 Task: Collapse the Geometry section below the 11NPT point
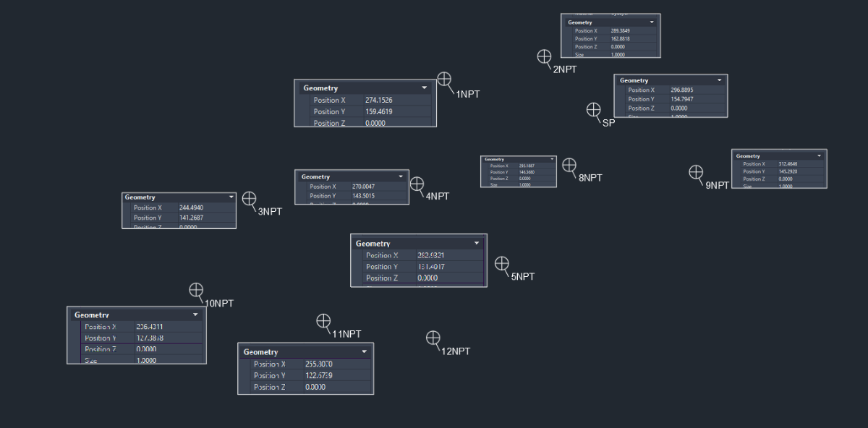[365, 352]
